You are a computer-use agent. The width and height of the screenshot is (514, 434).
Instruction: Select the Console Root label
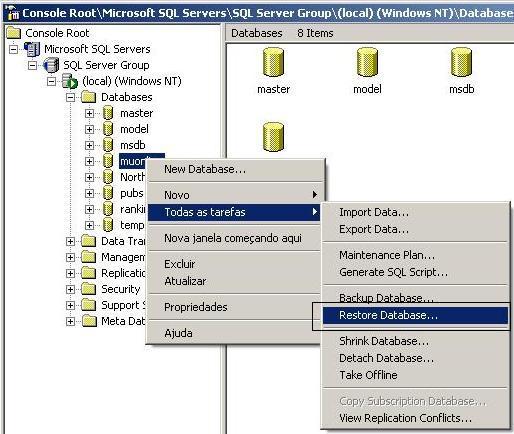click(57, 33)
